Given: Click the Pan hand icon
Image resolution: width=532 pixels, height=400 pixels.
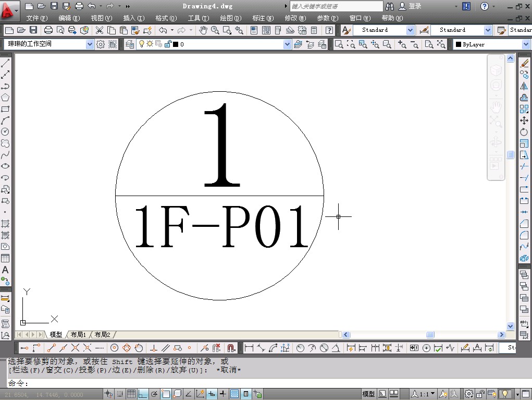Looking at the screenshot, I should point(203,30).
